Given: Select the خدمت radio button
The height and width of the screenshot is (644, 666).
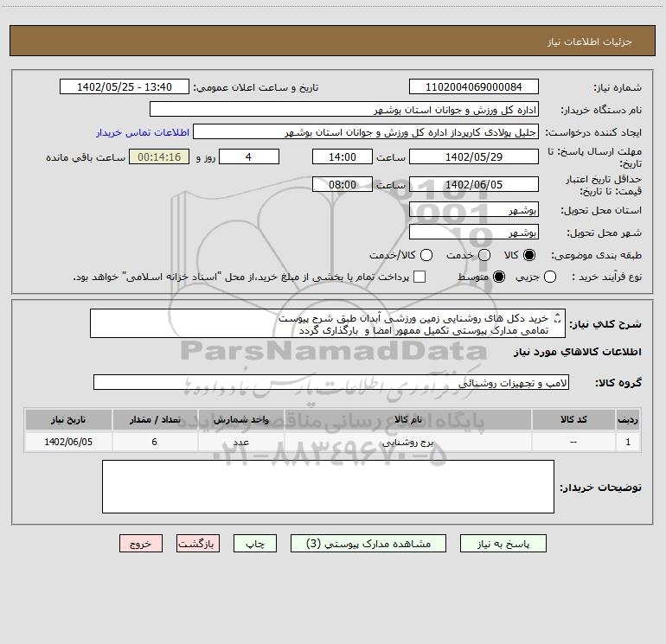Looking at the screenshot, I should 484,255.
